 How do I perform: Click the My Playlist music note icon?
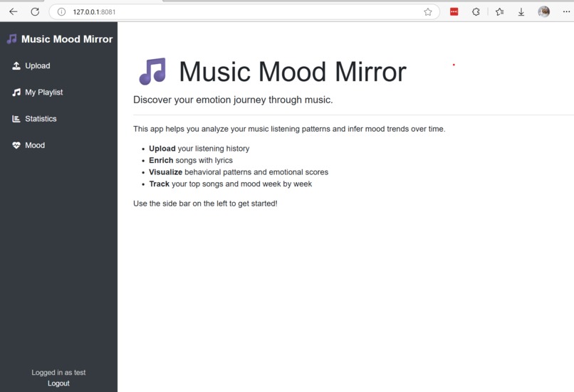coord(16,92)
